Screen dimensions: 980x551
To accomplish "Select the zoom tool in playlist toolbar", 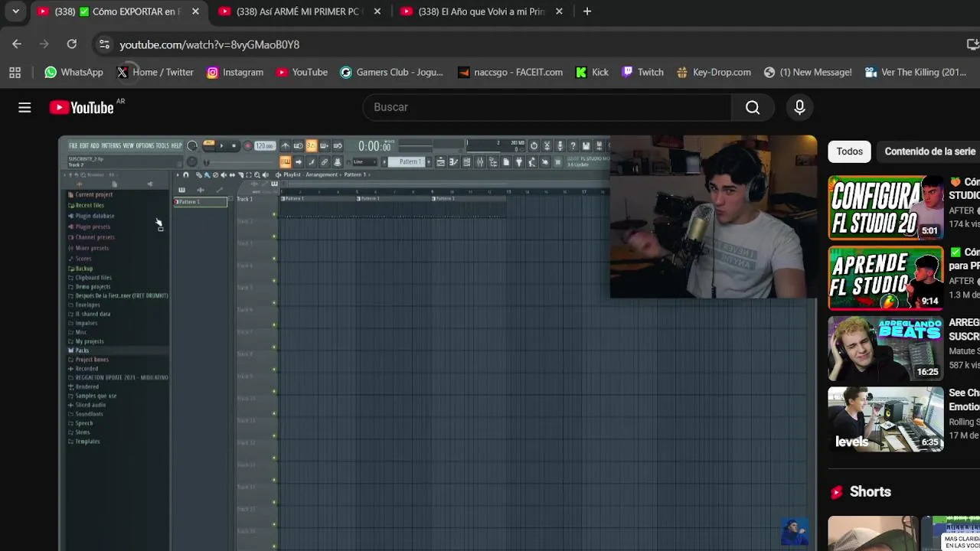I will tap(256, 175).
